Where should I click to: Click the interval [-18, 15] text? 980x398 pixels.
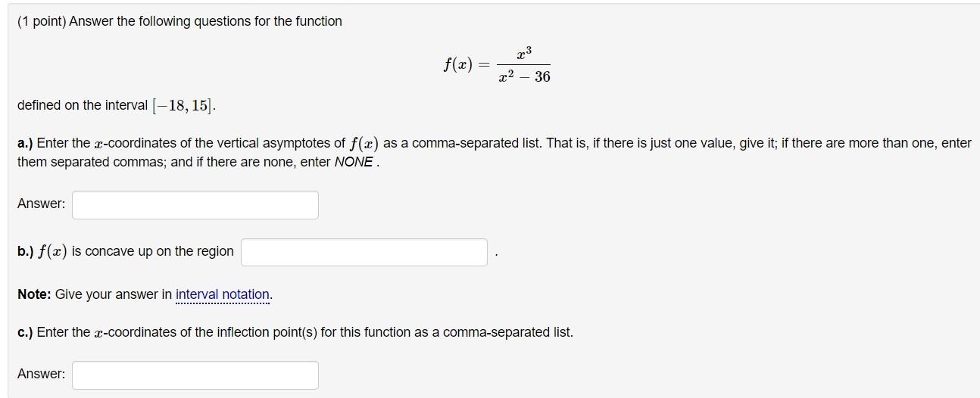click(x=183, y=105)
